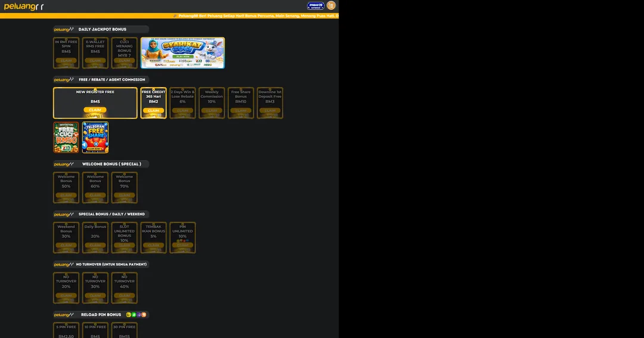Select the 5 PIN FREE RM2.50 card

[66, 331]
